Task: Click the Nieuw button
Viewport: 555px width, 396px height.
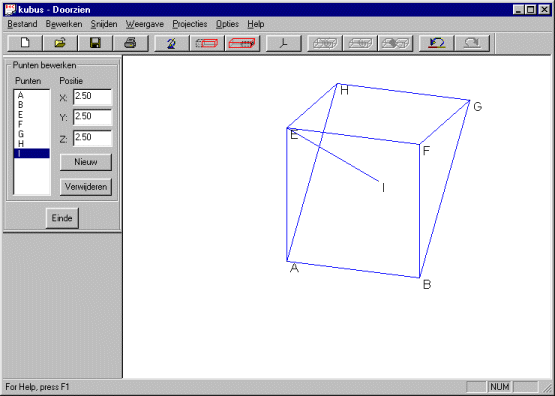Action: tap(86, 162)
